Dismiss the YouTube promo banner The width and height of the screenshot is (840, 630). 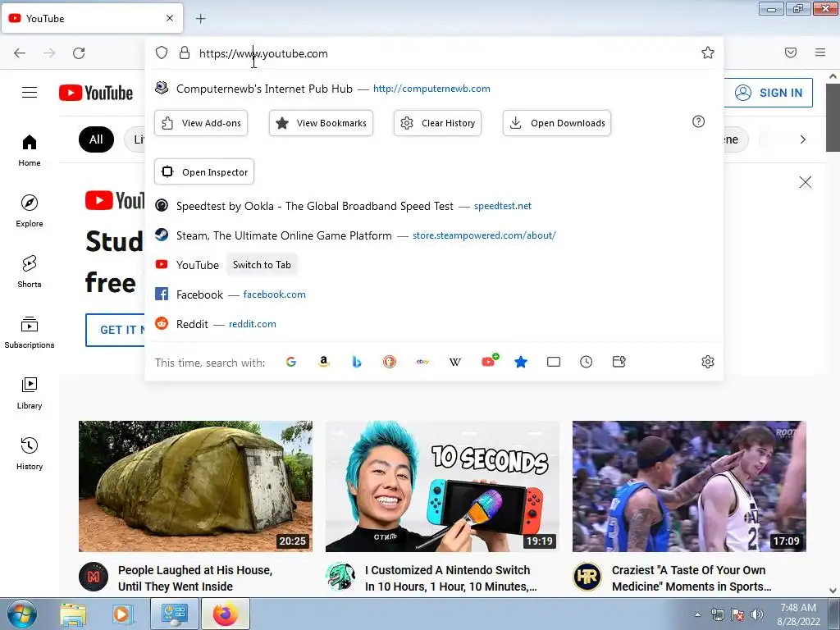(806, 182)
